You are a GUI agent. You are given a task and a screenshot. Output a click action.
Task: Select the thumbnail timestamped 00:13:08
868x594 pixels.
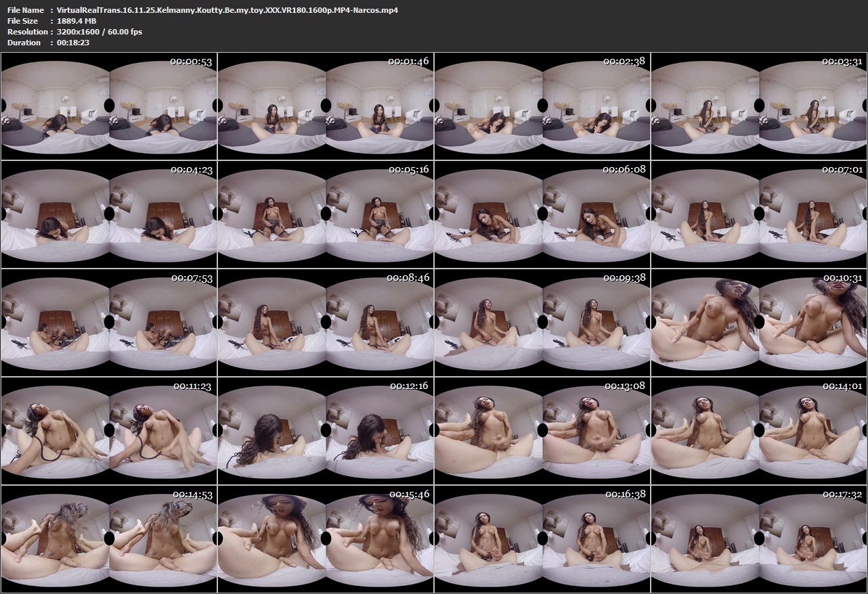542,430
